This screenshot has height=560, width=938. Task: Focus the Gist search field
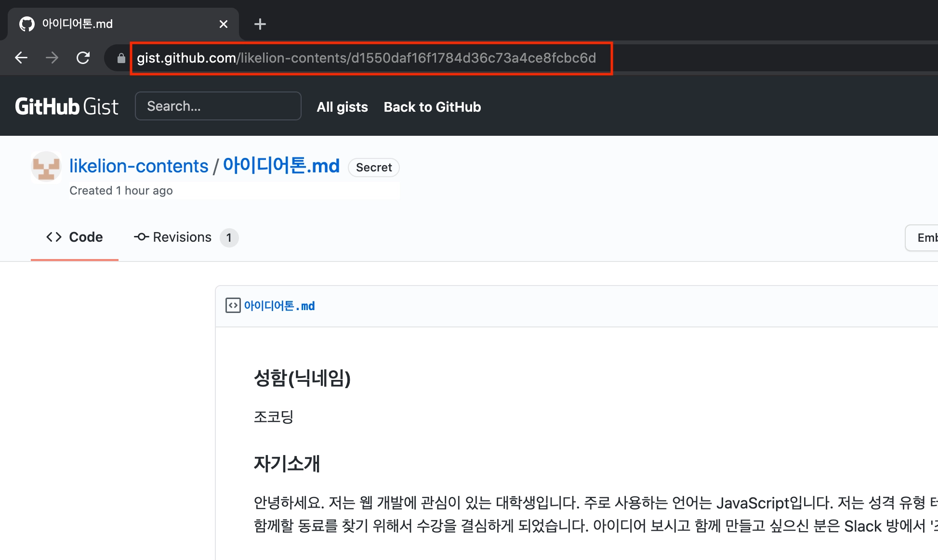218,106
